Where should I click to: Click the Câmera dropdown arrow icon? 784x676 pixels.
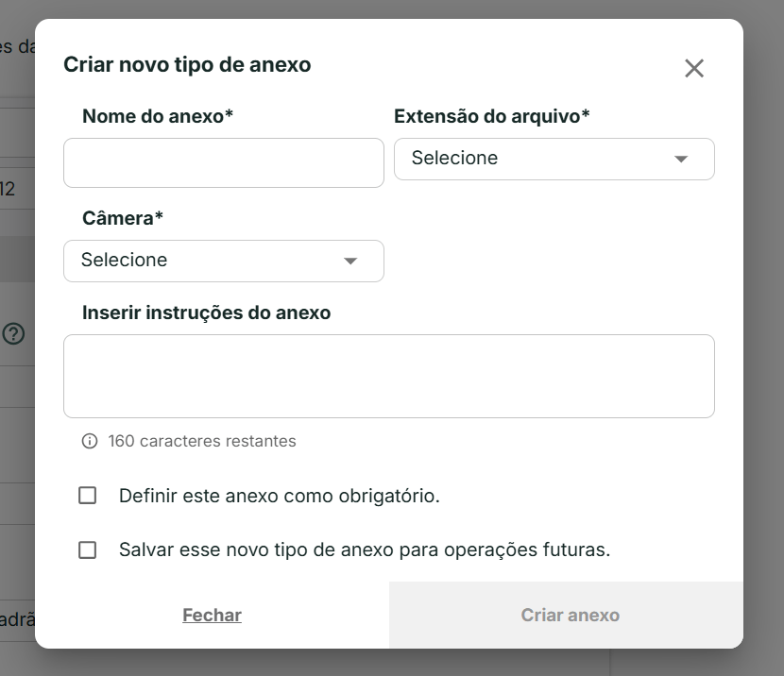[x=350, y=261]
